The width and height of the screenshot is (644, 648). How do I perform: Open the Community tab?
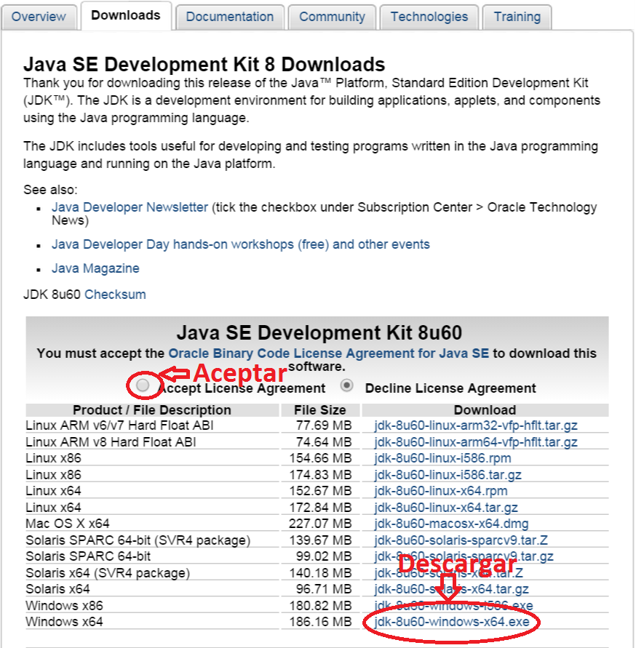coord(332,16)
